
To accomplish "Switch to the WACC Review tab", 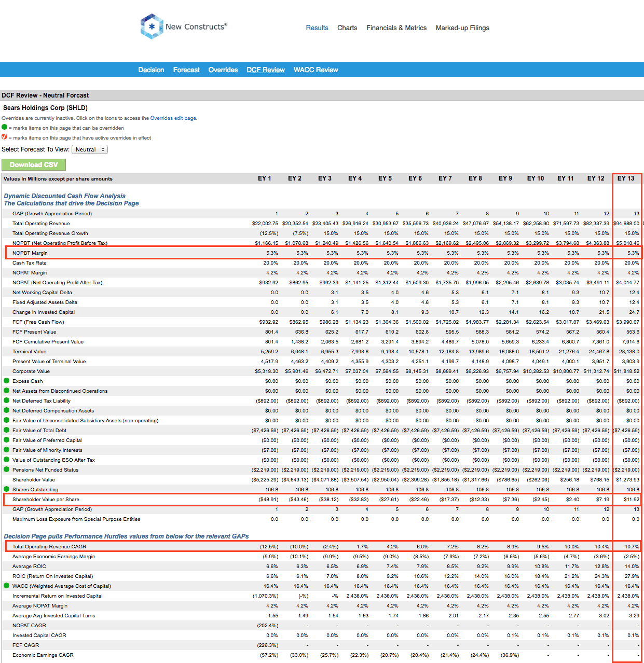I will pos(316,70).
